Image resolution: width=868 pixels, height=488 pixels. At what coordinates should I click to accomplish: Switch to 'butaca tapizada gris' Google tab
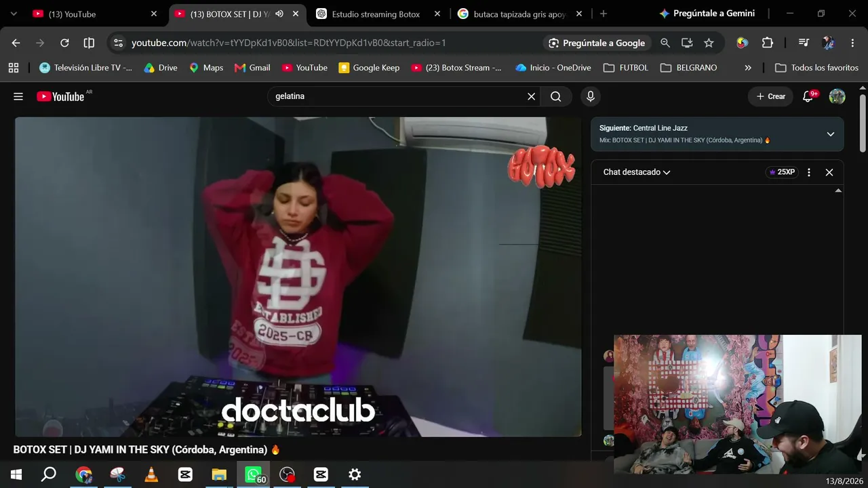[x=518, y=14]
